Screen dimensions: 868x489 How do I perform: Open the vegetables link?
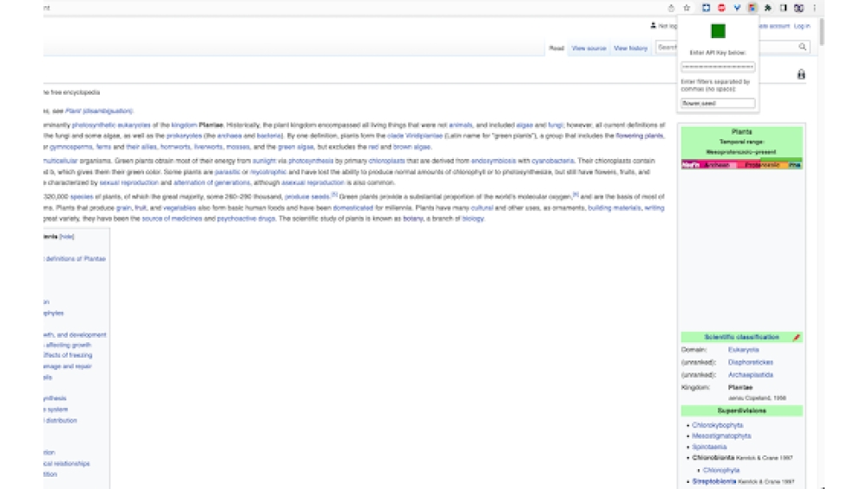click(180, 208)
